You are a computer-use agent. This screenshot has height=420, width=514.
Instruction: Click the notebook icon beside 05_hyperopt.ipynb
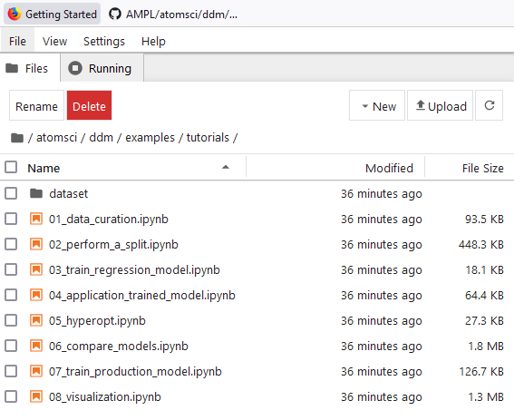(x=36, y=320)
